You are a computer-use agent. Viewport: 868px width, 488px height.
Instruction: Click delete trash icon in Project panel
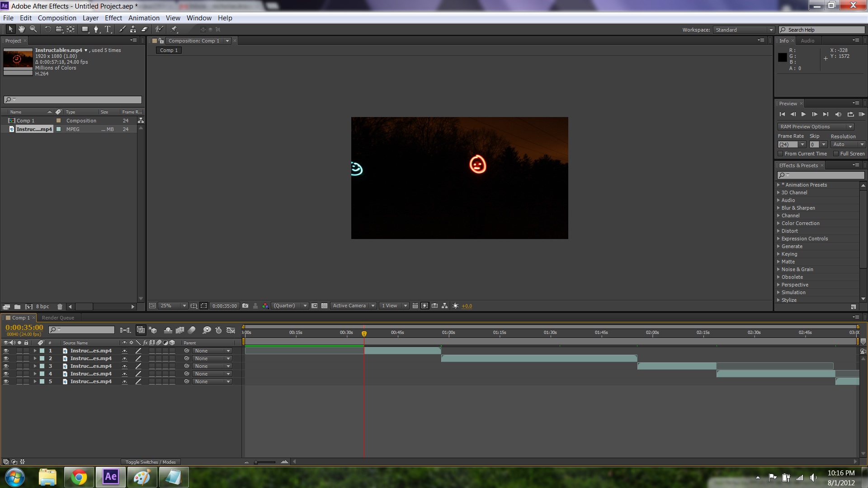pyautogui.click(x=60, y=307)
